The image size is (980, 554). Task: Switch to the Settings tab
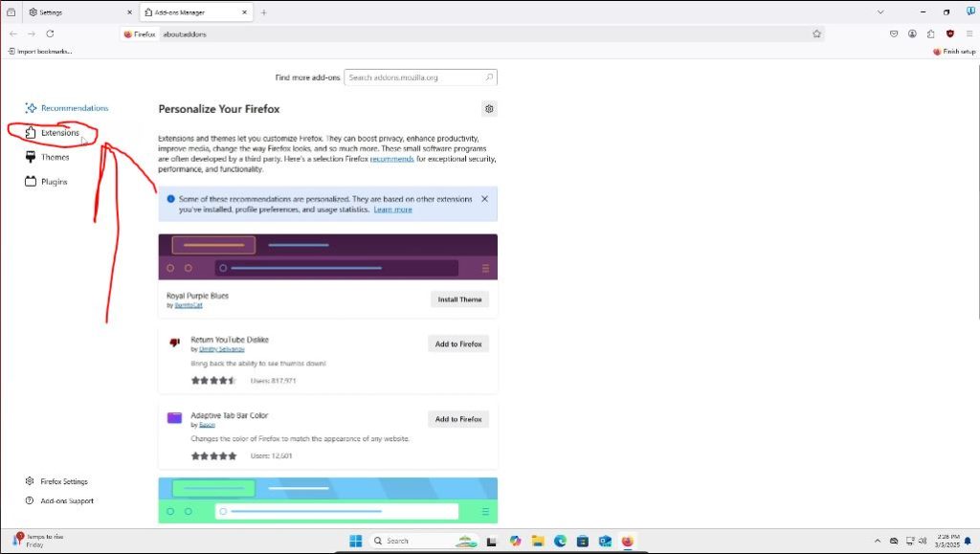pyautogui.click(x=80, y=11)
